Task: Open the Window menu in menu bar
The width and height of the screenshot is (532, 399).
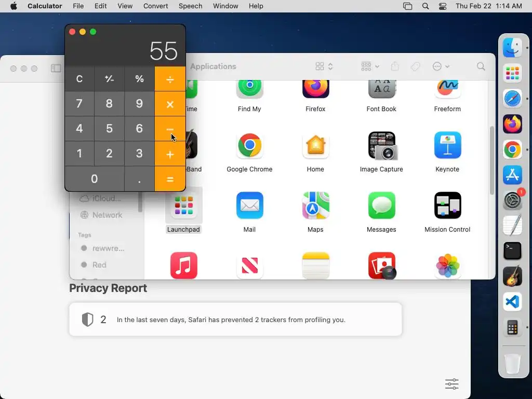Action: click(x=225, y=6)
